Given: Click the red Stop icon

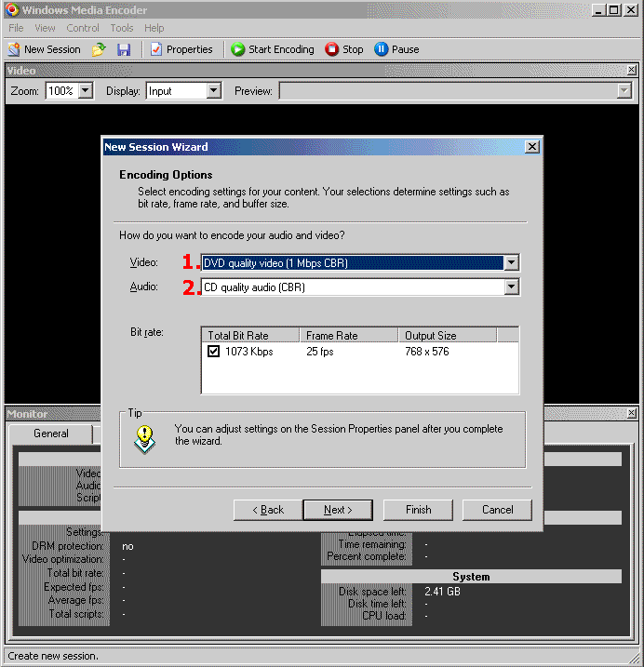Looking at the screenshot, I should pyautogui.click(x=331, y=49).
